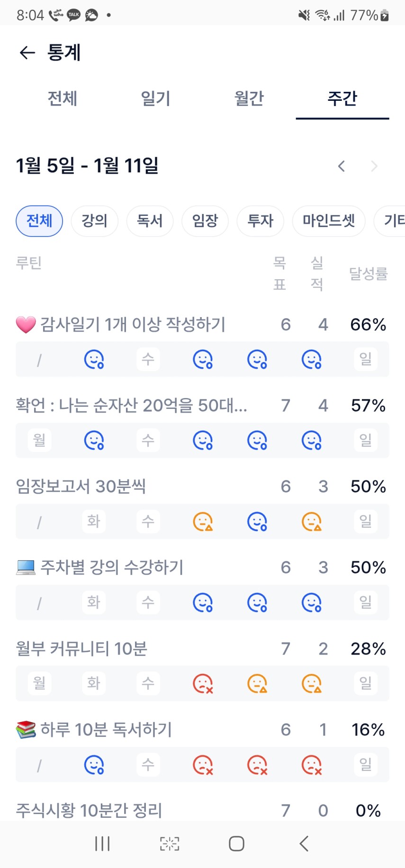
Task: Tap the pink heart icon on 감사일기
Action: (26, 325)
